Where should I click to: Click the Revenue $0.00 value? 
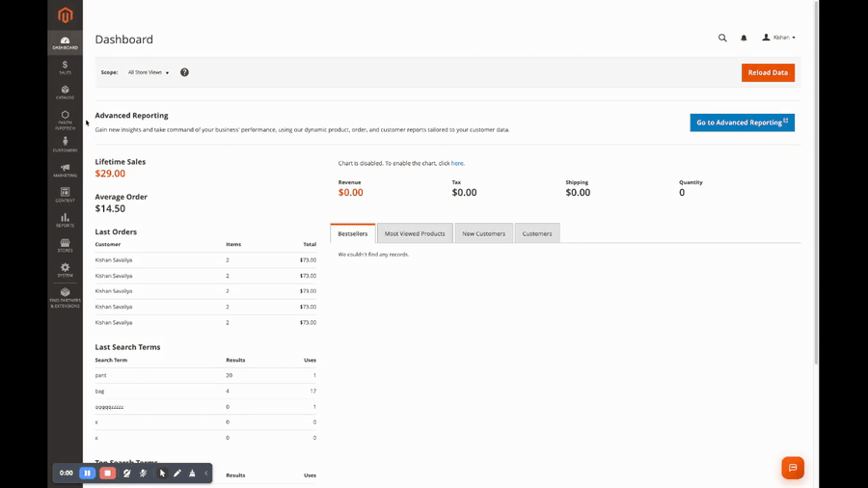[x=350, y=193]
